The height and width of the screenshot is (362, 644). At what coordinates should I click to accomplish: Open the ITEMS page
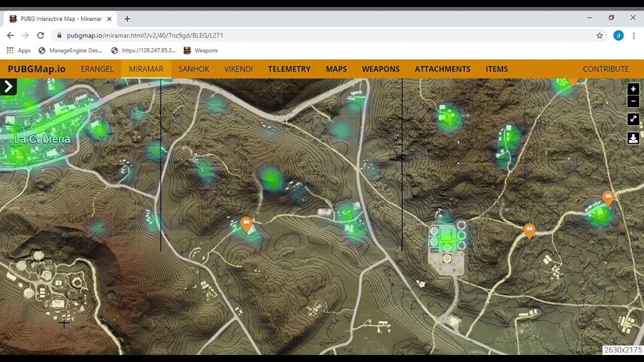tap(497, 69)
